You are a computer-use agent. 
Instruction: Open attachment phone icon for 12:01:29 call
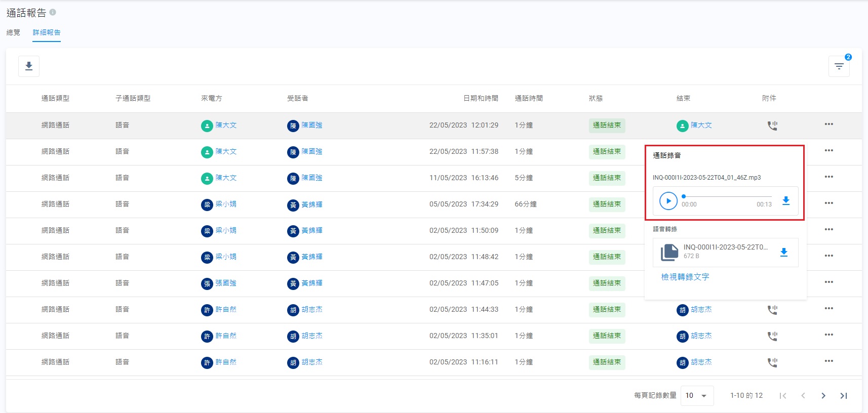[x=772, y=126]
